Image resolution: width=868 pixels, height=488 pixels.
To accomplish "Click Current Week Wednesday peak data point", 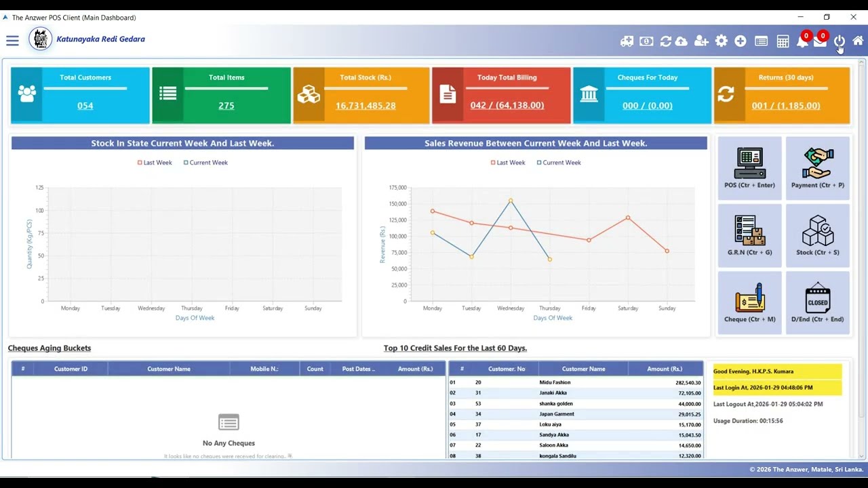I will point(511,201).
